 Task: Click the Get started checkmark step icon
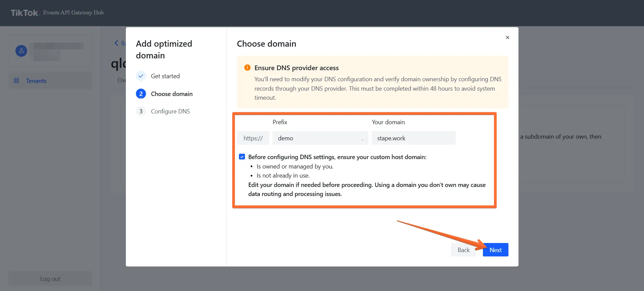coord(141,76)
